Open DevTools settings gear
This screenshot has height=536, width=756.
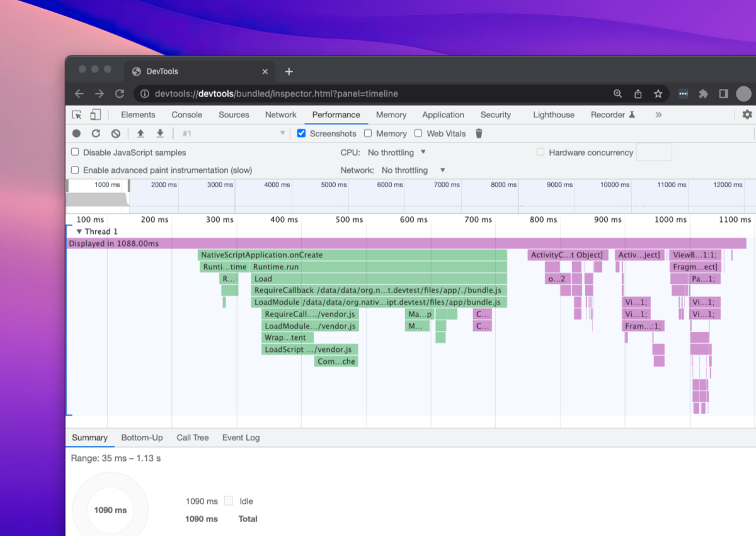click(x=747, y=115)
